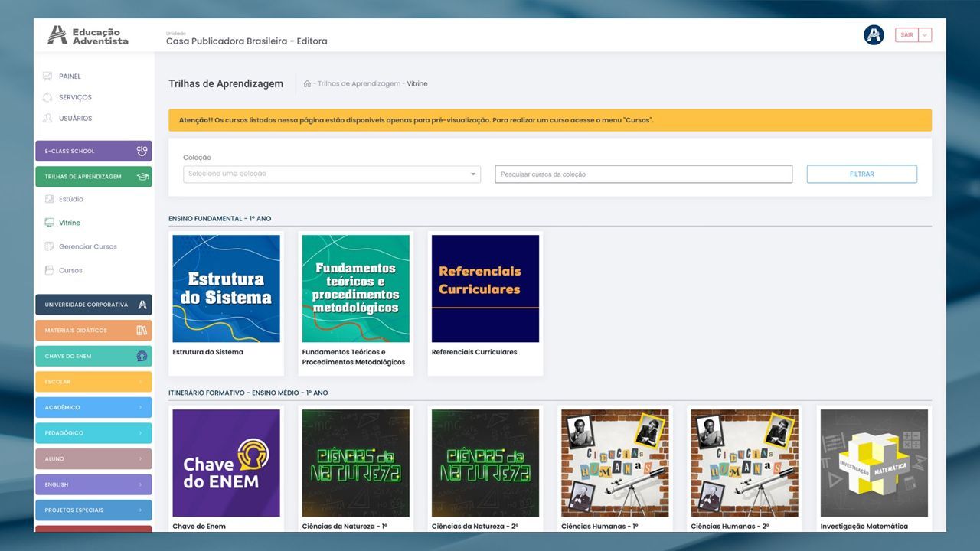Expand the Escolar menu section
Image resolution: width=980 pixels, height=551 pixels.
[93, 382]
